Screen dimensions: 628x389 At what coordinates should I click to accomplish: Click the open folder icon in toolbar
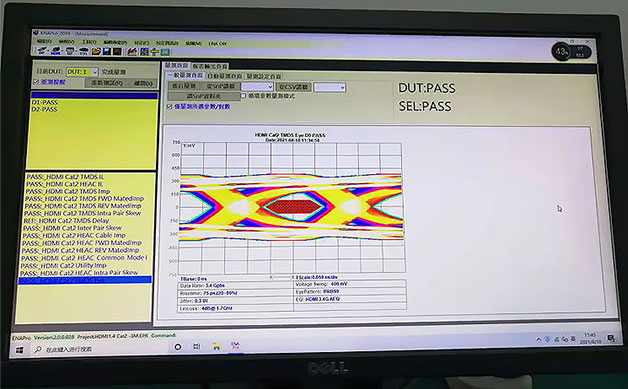click(x=96, y=51)
